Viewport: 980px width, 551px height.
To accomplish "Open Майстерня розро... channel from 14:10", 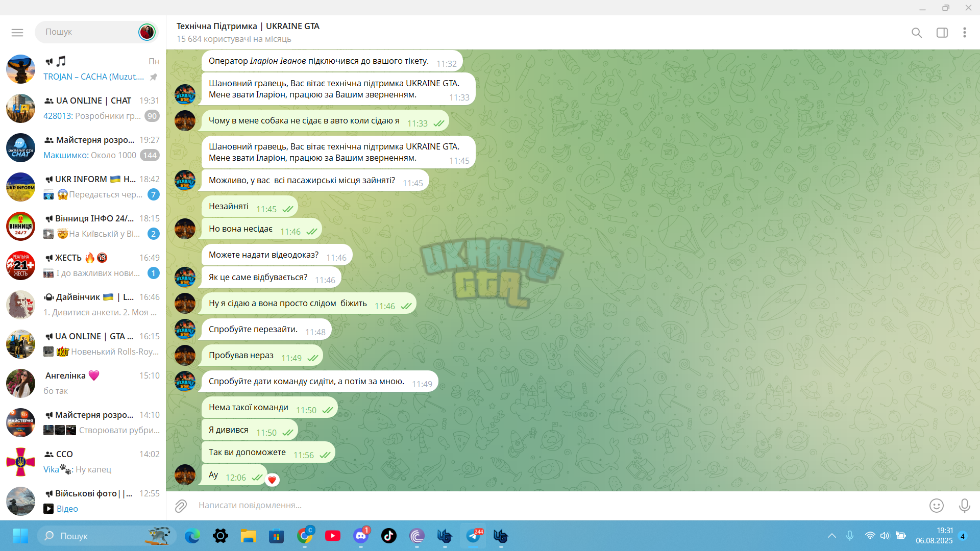I will coord(83,422).
